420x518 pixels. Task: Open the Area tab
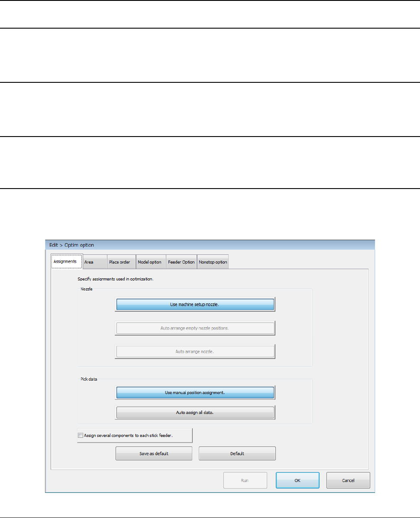tap(95, 262)
